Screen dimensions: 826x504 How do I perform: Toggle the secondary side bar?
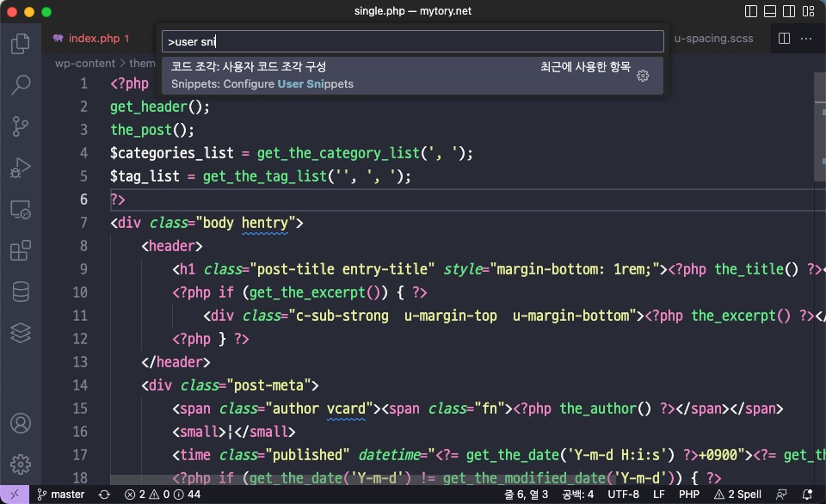789,11
